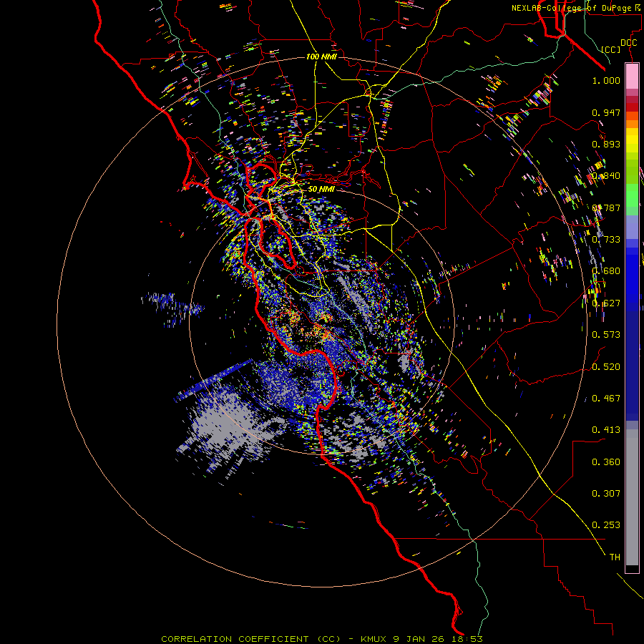Click the [CC] unit label above the color bar
644x644 pixels.
611,49
